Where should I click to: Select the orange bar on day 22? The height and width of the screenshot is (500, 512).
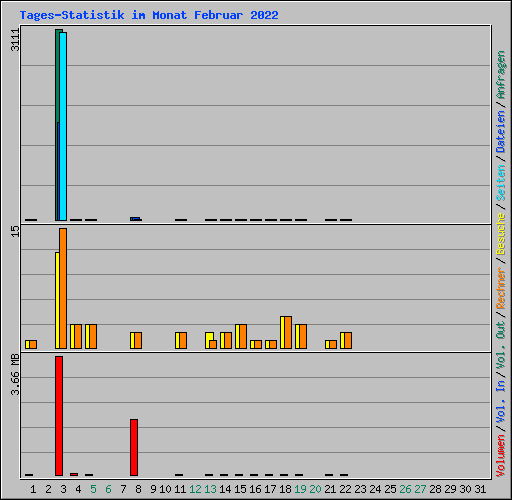click(x=348, y=341)
